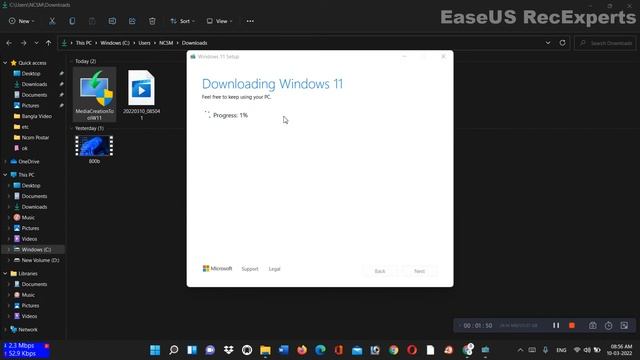The height and width of the screenshot is (360, 640).
Task: Click This PC in the address breadcrumb
Action: [x=84, y=43]
